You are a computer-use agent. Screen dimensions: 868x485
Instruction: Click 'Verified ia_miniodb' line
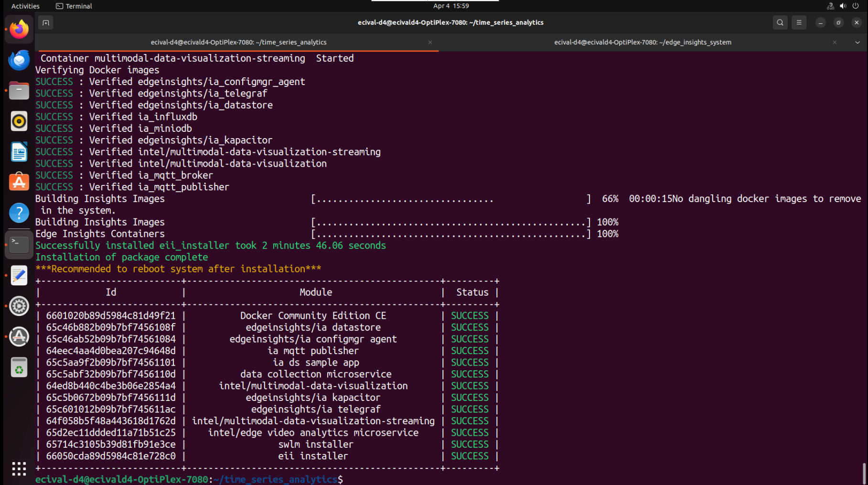click(114, 129)
